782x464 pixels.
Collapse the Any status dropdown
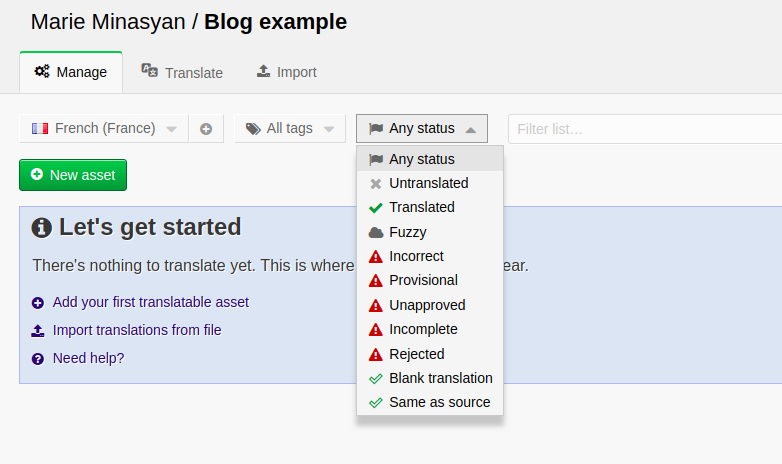coord(422,129)
